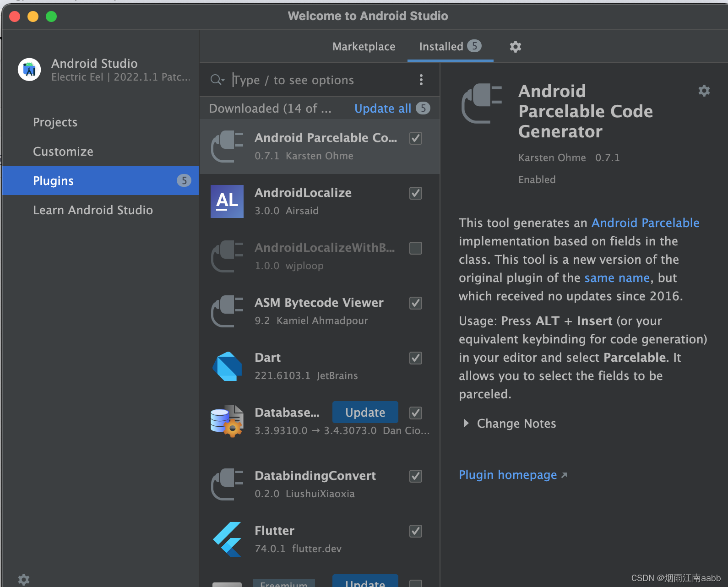
Task: Click the Plugins badge showing 5
Action: 184,180
